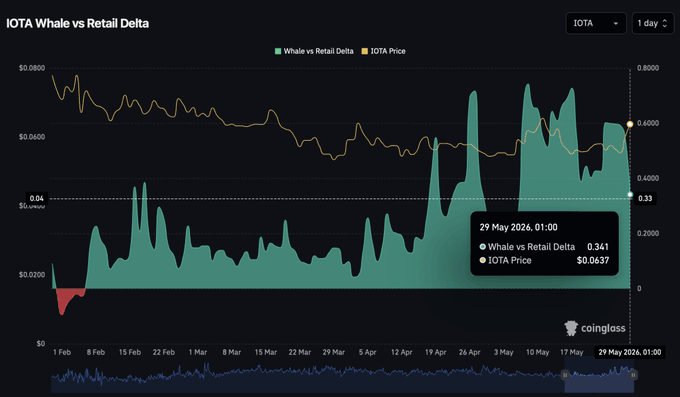The height and width of the screenshot is (397, 680).
Task: Click the 8 Feb date label
Action: (x=96, y=352)
